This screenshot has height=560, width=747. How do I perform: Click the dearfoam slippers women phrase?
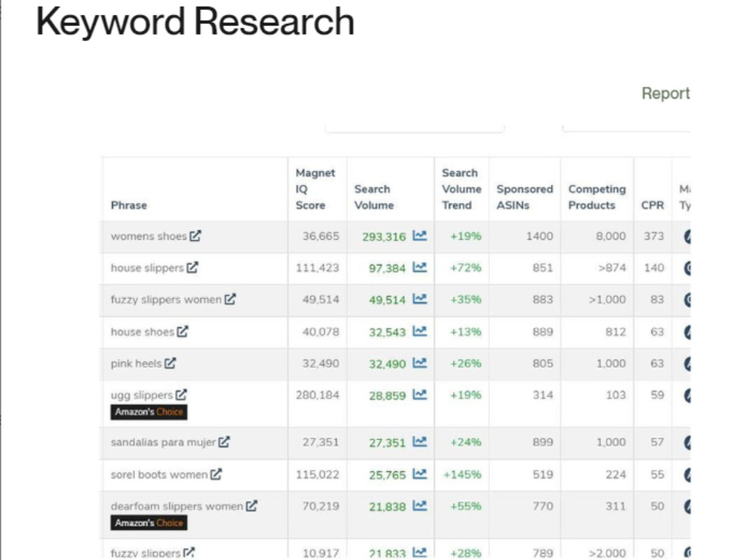(177, 506)
